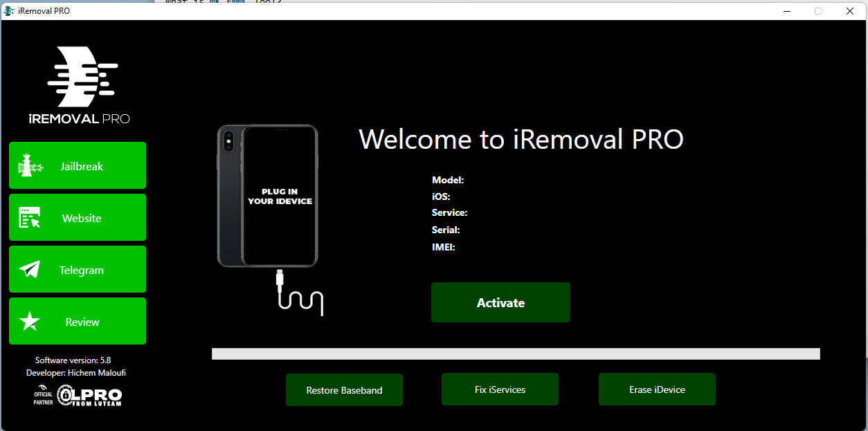The height and width of the screenshot is (431, 868).
Task: Join the Telegram channel
Action: [x=77, y=269]
